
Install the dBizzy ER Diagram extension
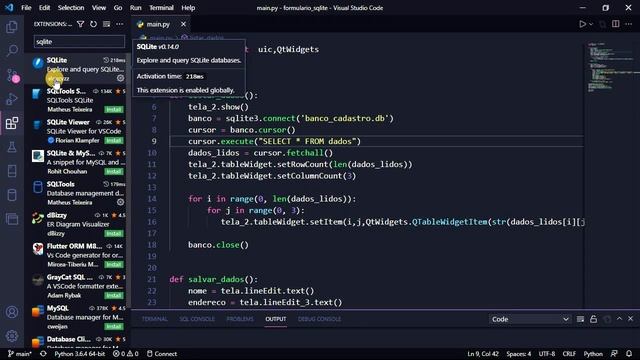pos(113,233)
